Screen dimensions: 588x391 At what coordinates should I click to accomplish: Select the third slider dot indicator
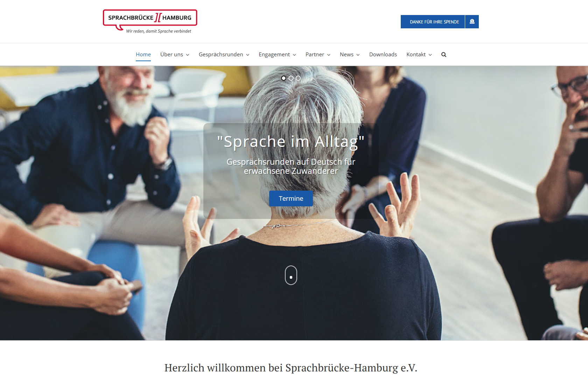[x=298, y=78]
